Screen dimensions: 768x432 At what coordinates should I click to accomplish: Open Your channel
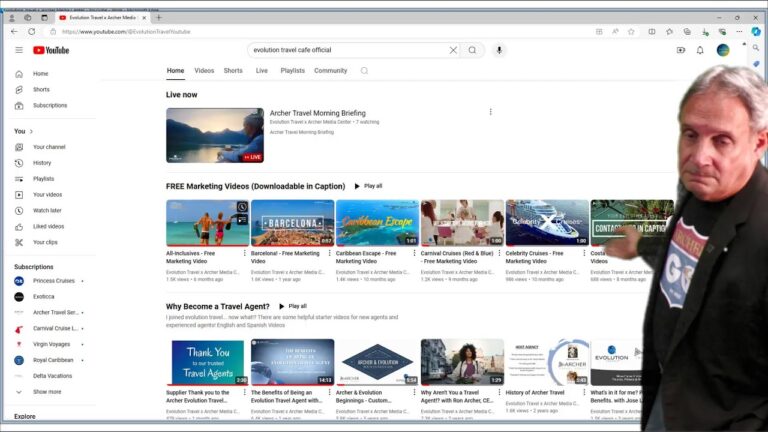(x=49, y=147)
